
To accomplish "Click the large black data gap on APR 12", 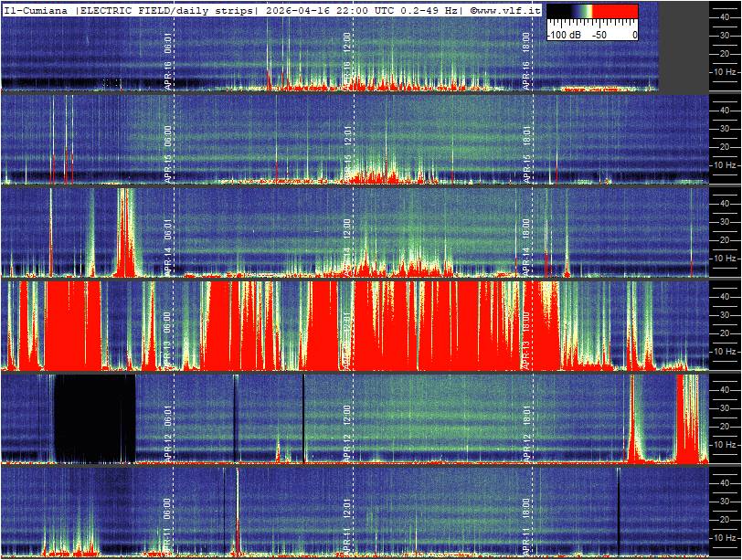I will 94,417.
